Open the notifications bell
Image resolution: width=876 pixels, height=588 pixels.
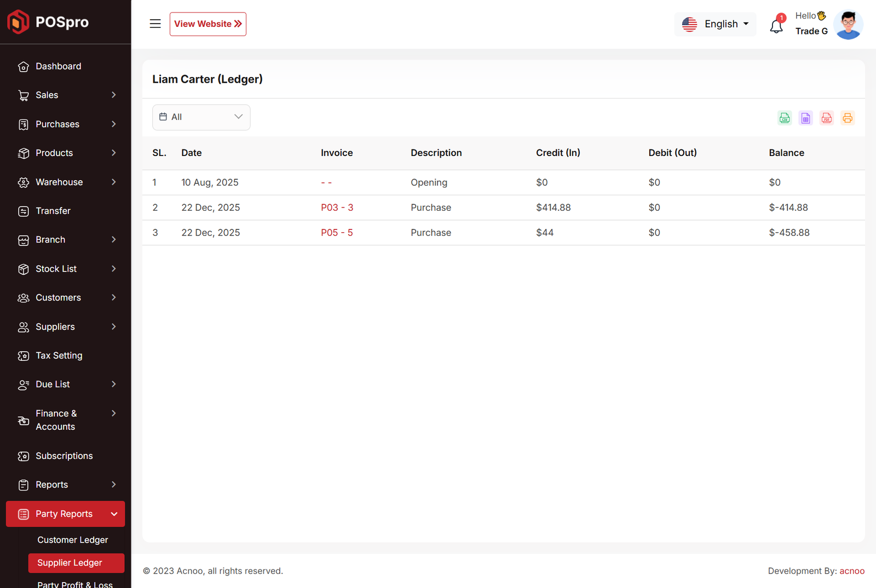[x=776, y=25]
